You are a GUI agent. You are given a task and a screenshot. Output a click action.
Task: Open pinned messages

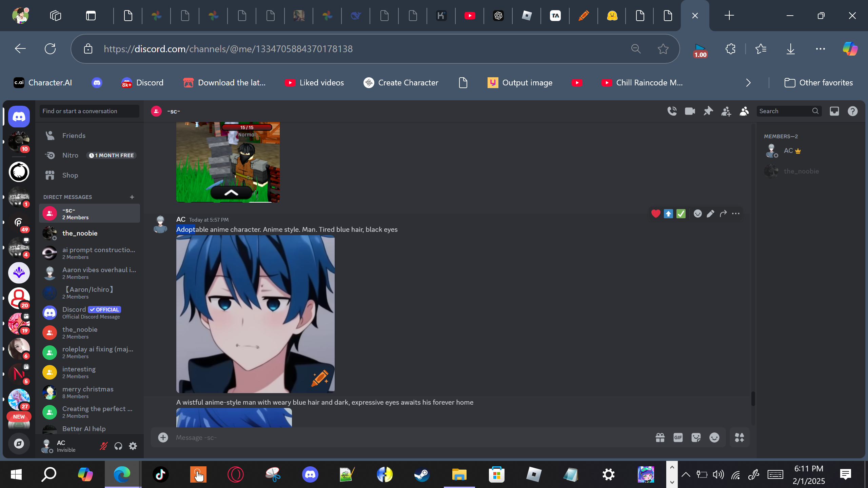point(708,111)
